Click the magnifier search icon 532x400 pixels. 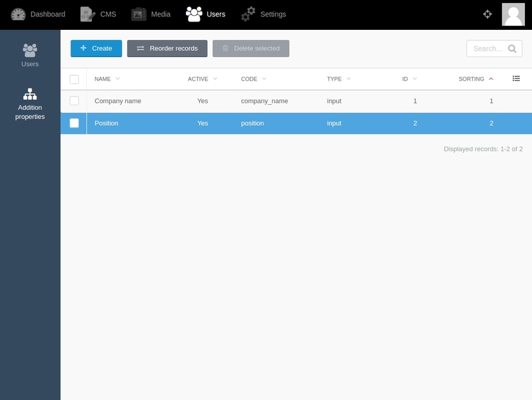[512, 48]
